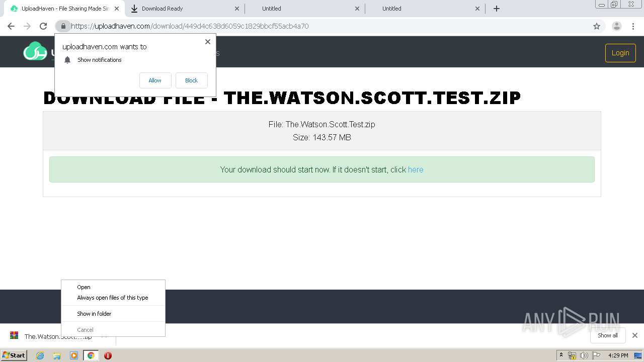This screenshot has height=362, width=644.
Task: Click the UploadHaven cloud logo
Action: click(x=35, y=51)
